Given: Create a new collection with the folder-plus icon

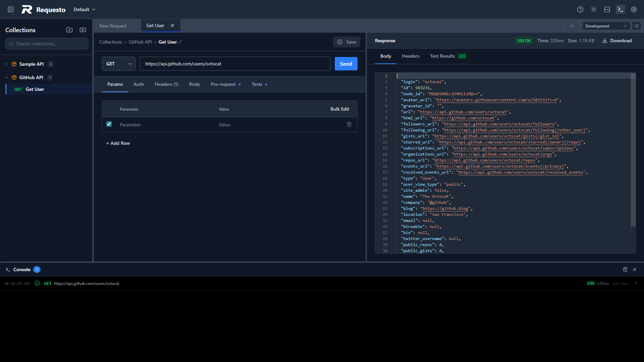Looking at the screenshot, I should (69, 30).
